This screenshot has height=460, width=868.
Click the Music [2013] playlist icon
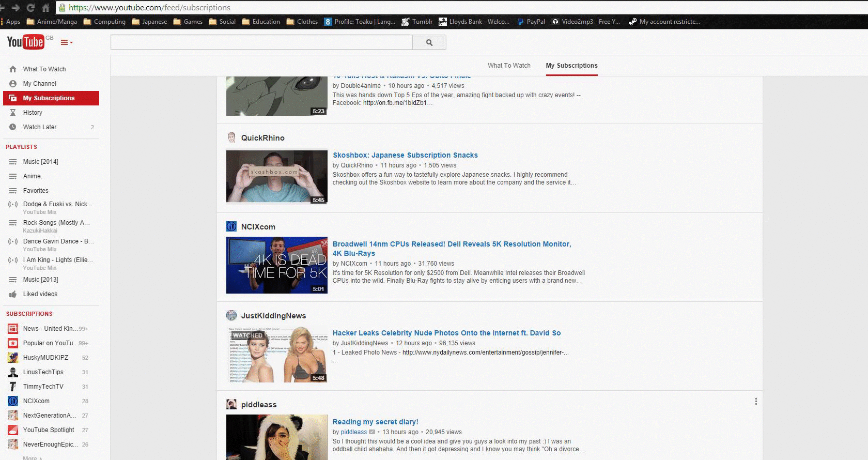[x=13, y=280]
